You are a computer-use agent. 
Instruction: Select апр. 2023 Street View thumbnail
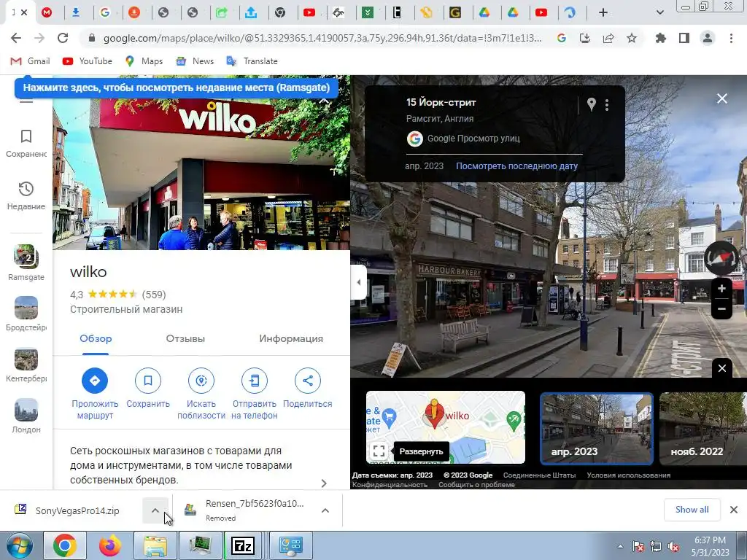[597, 429]
